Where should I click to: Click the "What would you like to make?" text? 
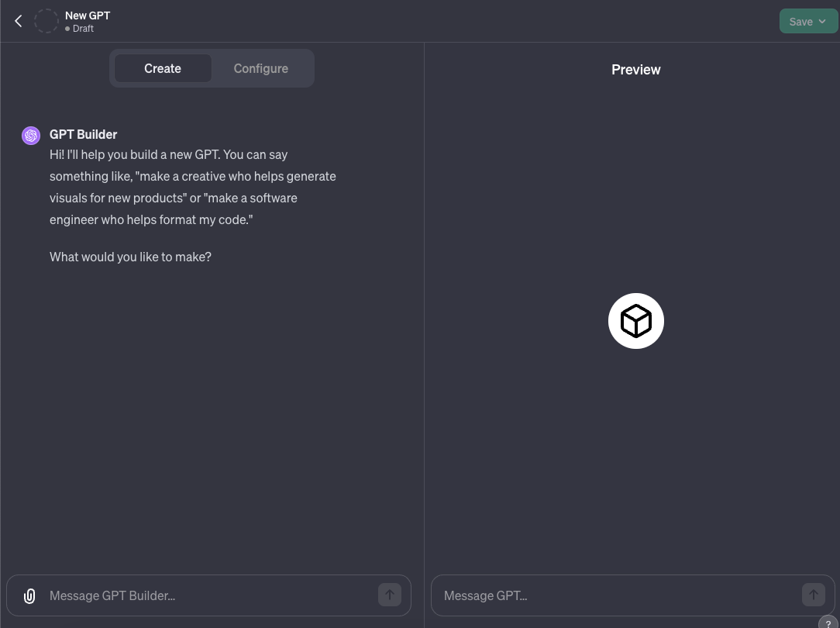tap(130, 257)
